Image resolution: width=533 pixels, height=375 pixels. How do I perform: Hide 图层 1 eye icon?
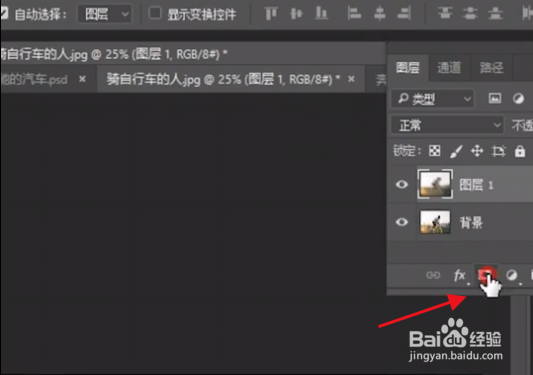coord(401,184)
